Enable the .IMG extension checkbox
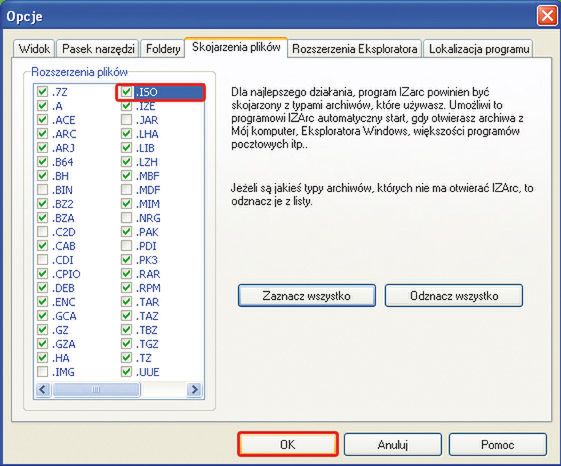This screenshot has height=466, width=561. pos(42,371)
